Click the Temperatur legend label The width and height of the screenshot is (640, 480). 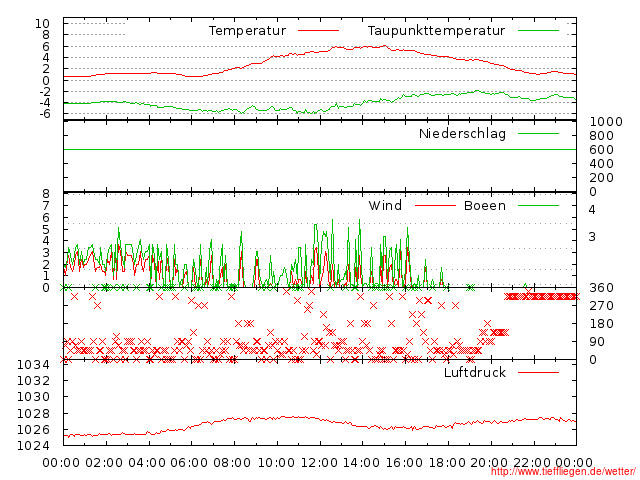point(247,31)
